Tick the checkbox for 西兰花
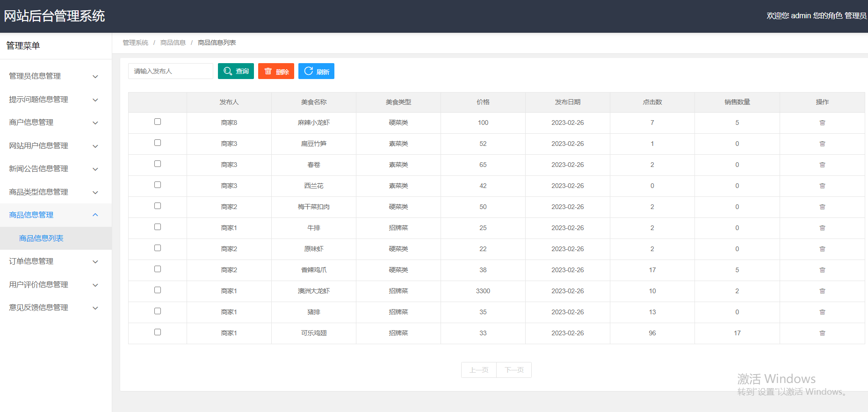The height and width of the screenshot is (412, 868). point(158,185)
